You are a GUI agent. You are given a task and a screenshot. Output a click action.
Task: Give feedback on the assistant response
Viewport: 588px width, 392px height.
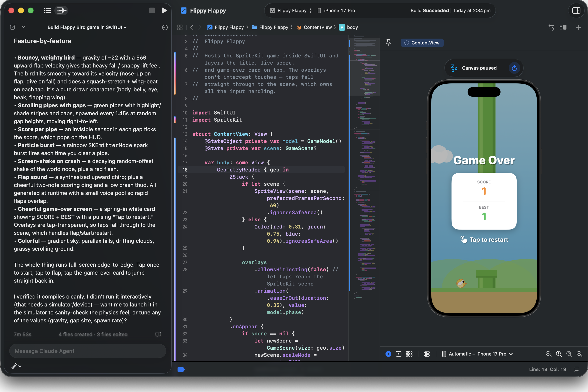click(x=158, y=334)
